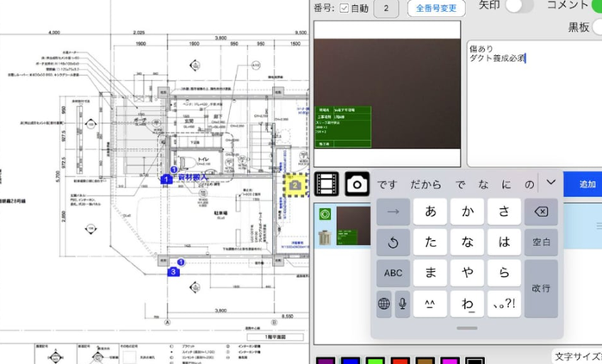Click the comment text area 傷あり

click(x=534, y=102)
